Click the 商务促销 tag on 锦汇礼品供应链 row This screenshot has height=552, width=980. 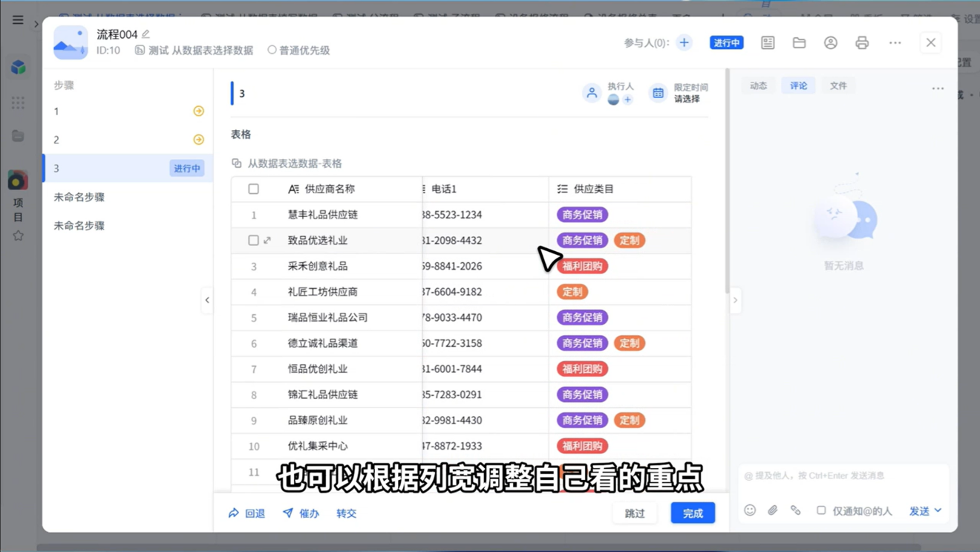pyautogui.click(x=582, y=394)
